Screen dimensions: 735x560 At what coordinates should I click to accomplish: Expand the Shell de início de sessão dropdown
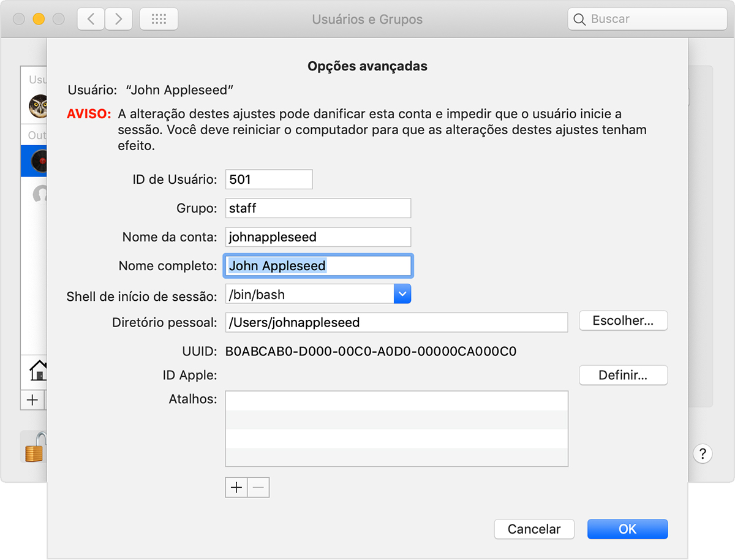point(402,294)
